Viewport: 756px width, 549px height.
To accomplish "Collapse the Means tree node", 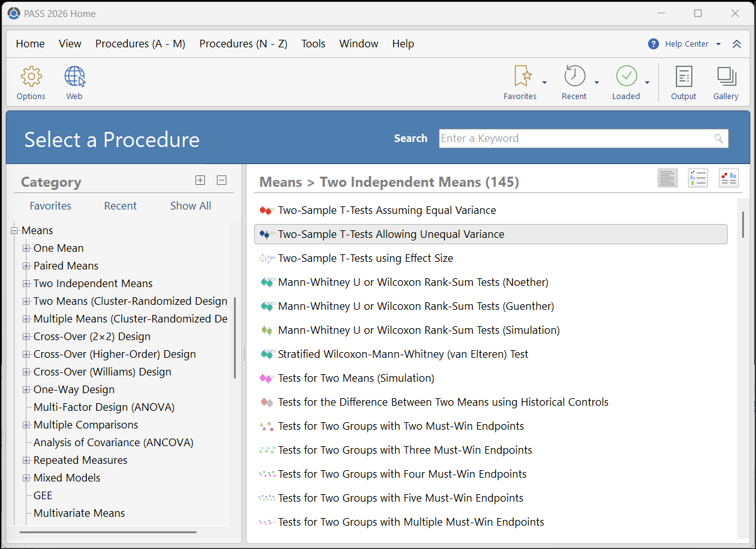I will pos(15,231).
